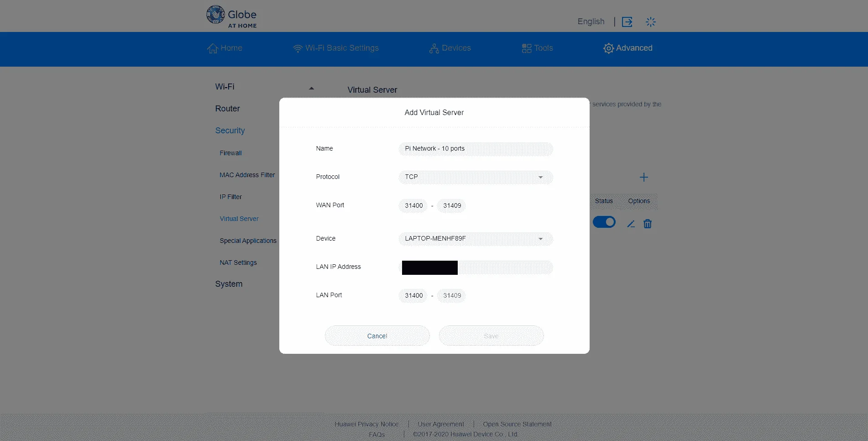Click the LAN IP Address field
The image size is (868, 441).
tap(476, 268)
